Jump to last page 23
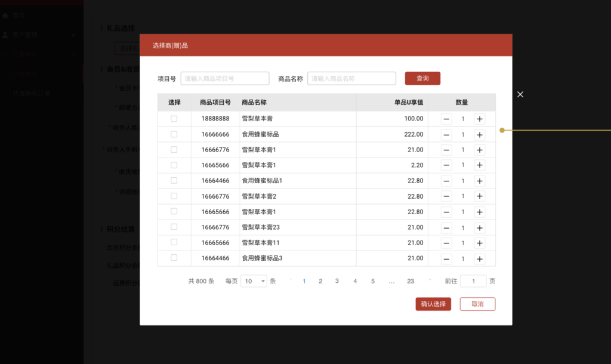 pos(411,281)
